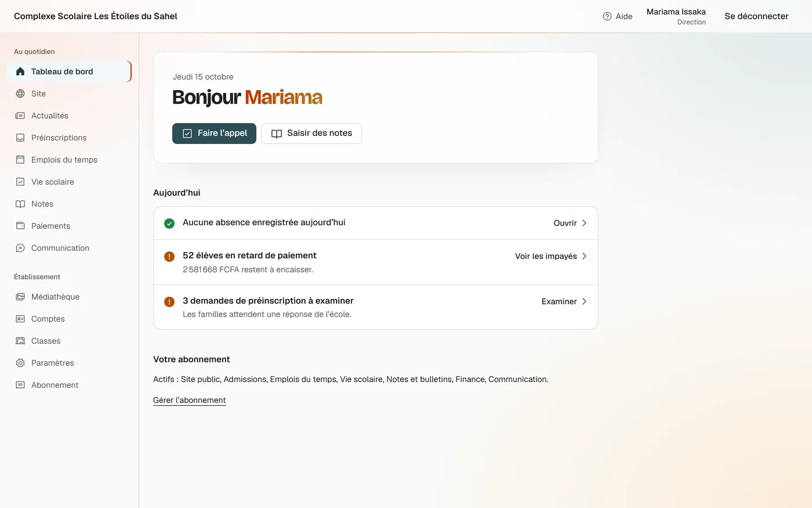
Task: Select Paiements in the sidebar
Action: [x=69, y=226]
